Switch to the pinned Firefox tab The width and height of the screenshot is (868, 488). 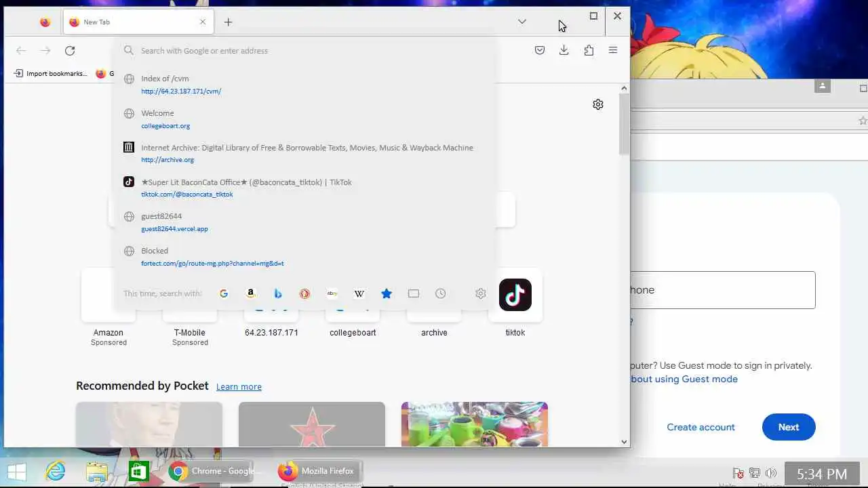(45, 22)
